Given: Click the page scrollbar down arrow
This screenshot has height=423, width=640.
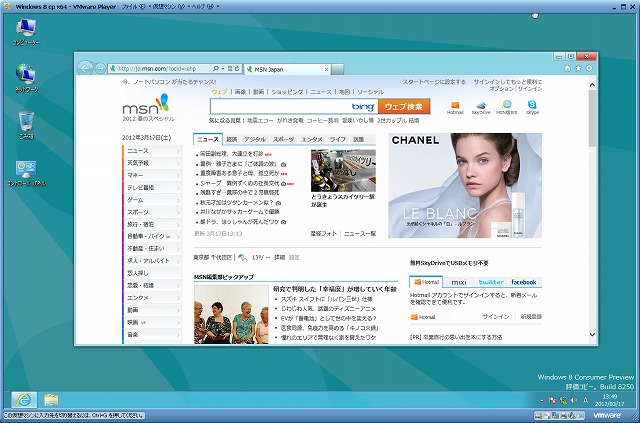Looking at the screenshot, I should (592, 335).
